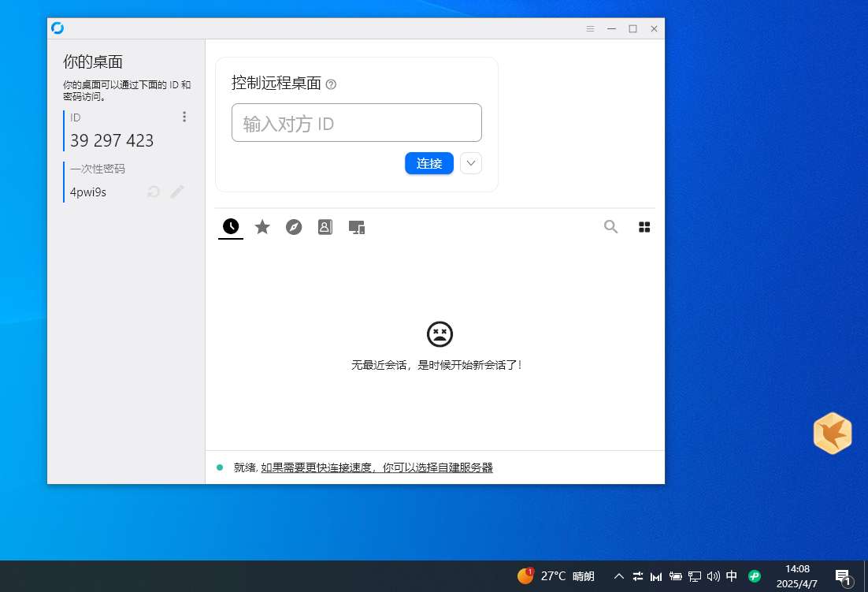Viewport: 868px width, 592px height.
Task: Search sessions with the magnifier icon
Action: [x=610, y=226]
